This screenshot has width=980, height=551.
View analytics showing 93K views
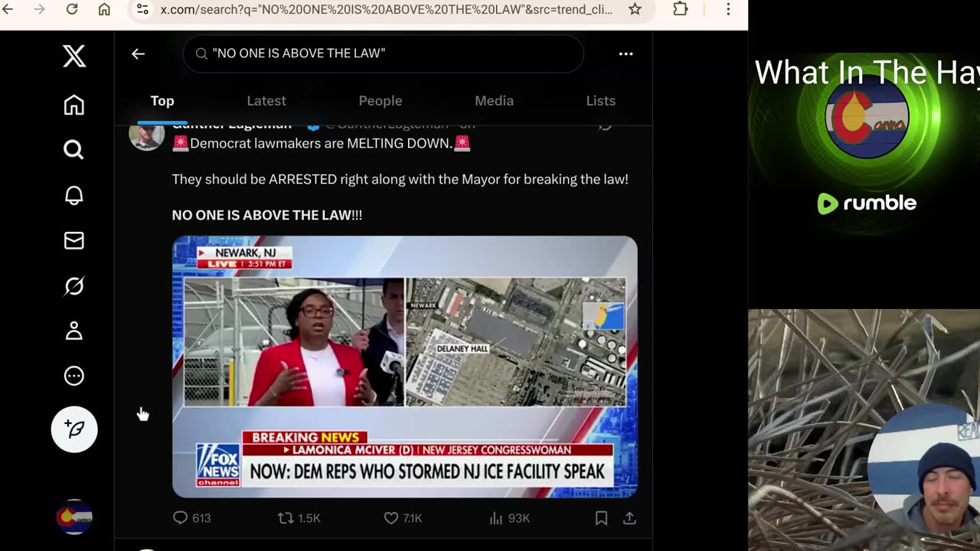(509, 518)
